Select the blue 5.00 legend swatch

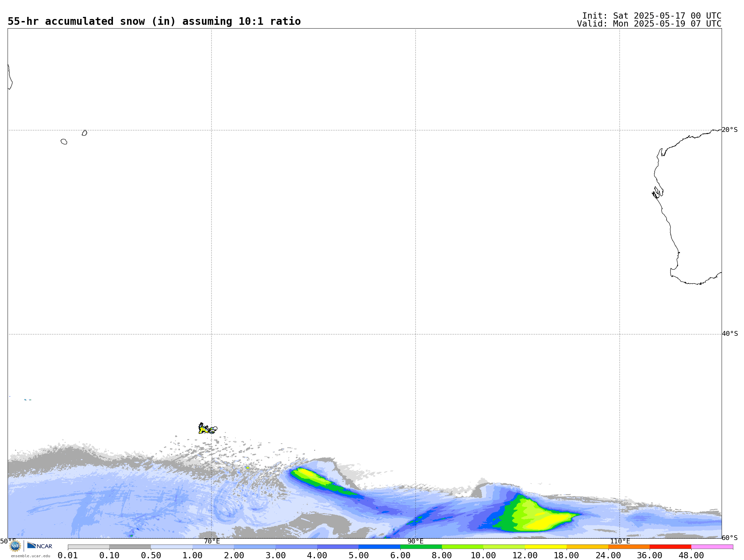point(379,547)
